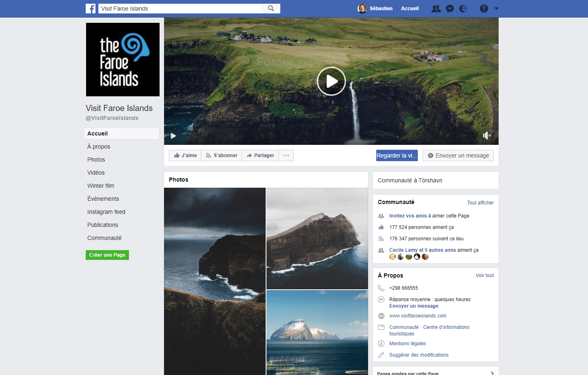Click Envoyer un message link in À Propos
Viewport: 588px width, 375px height.
[414, 306]
